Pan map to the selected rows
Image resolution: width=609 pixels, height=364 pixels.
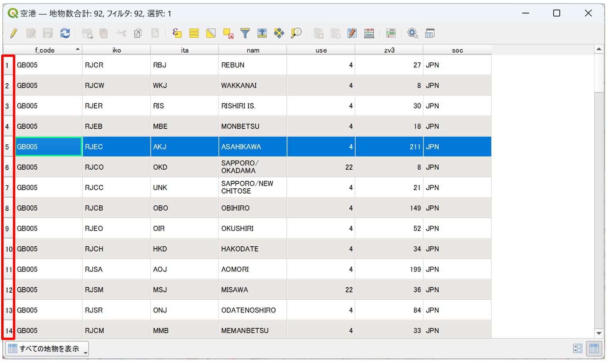pos(279,33)
